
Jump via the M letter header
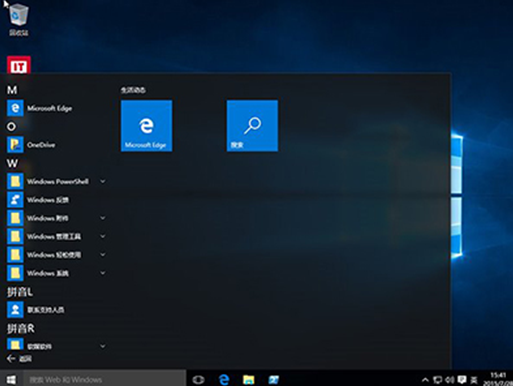coord(12,90)
